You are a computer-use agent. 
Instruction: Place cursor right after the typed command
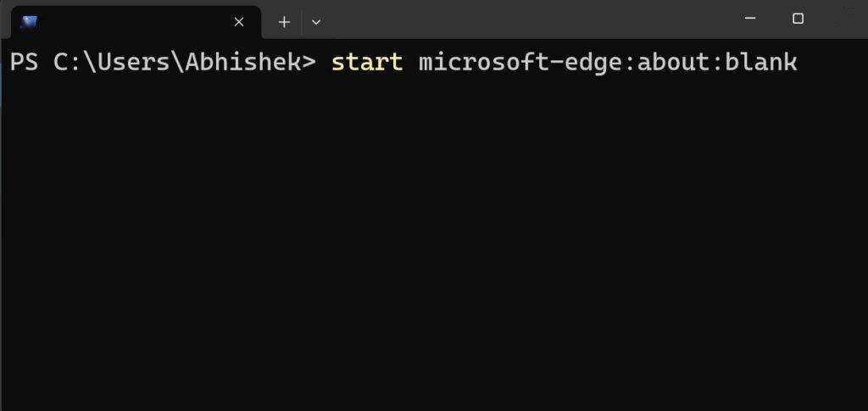[x=800, y=62]
